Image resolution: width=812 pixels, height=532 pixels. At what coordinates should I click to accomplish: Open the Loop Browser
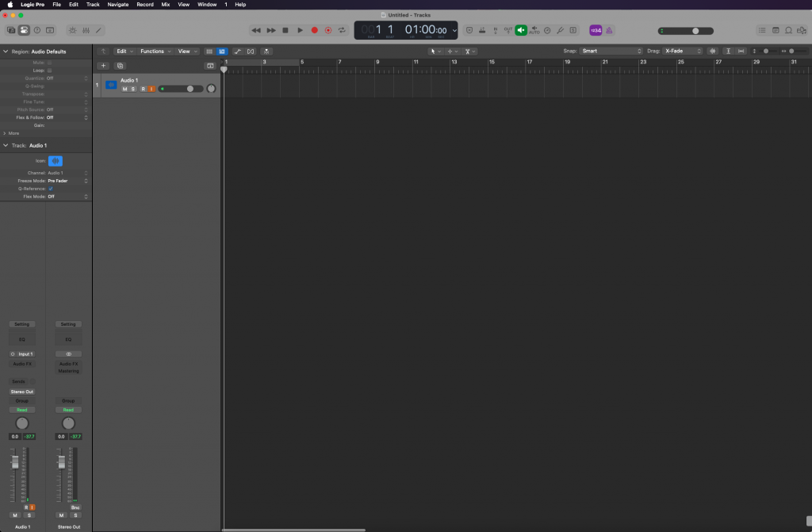[788, 30]
